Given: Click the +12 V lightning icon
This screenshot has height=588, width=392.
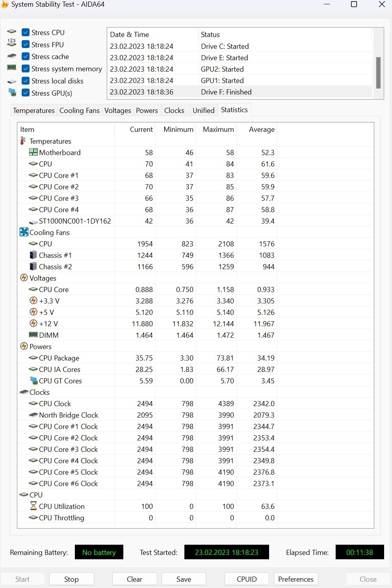Looking at the screenshot, I should coord(34,324).
